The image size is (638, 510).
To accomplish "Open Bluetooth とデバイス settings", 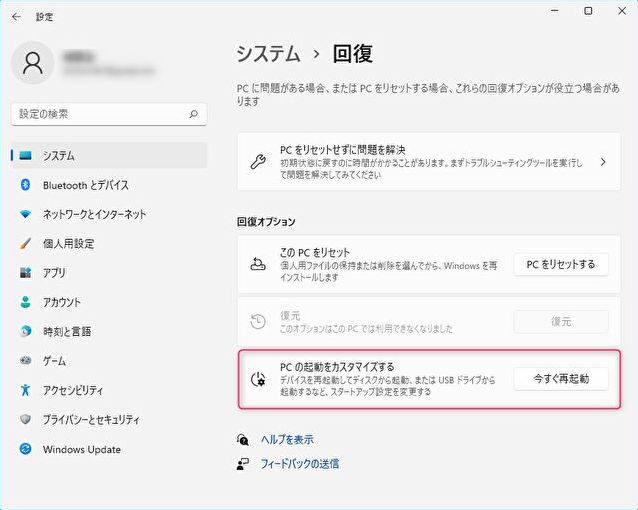I will tap(109, 185).
